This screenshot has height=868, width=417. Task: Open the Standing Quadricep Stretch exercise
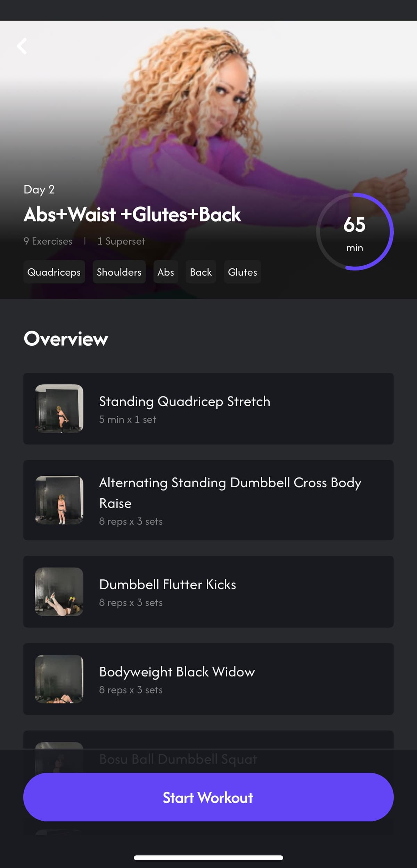(208, 409)
